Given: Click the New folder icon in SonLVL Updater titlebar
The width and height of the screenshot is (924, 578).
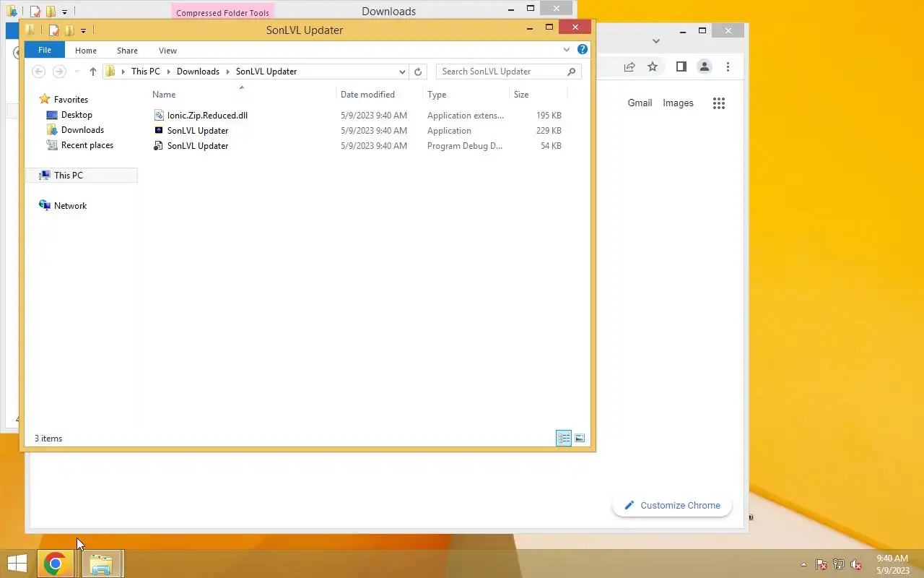Looking at the screenshot, I should click(x=69, y=30).
